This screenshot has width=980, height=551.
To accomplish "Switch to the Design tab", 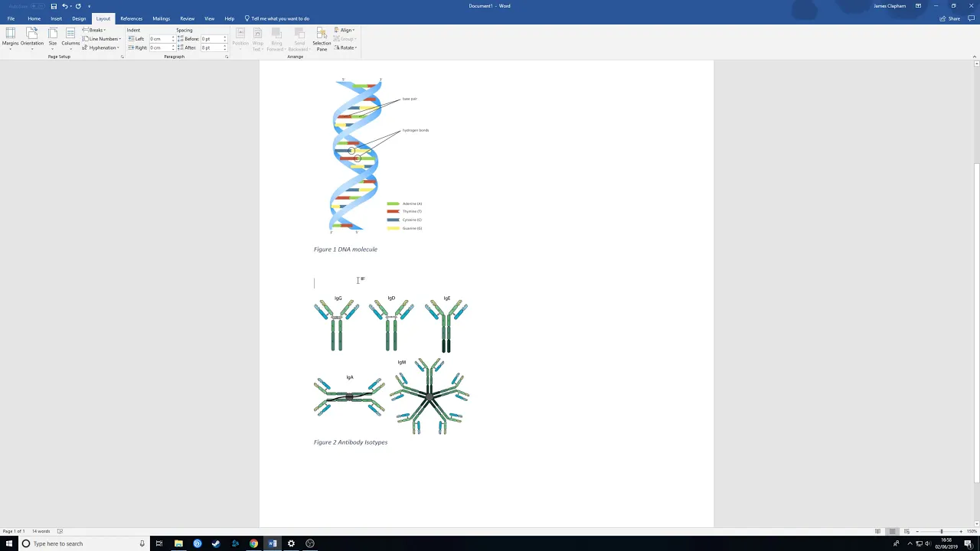I will click(x=79, y=18).
